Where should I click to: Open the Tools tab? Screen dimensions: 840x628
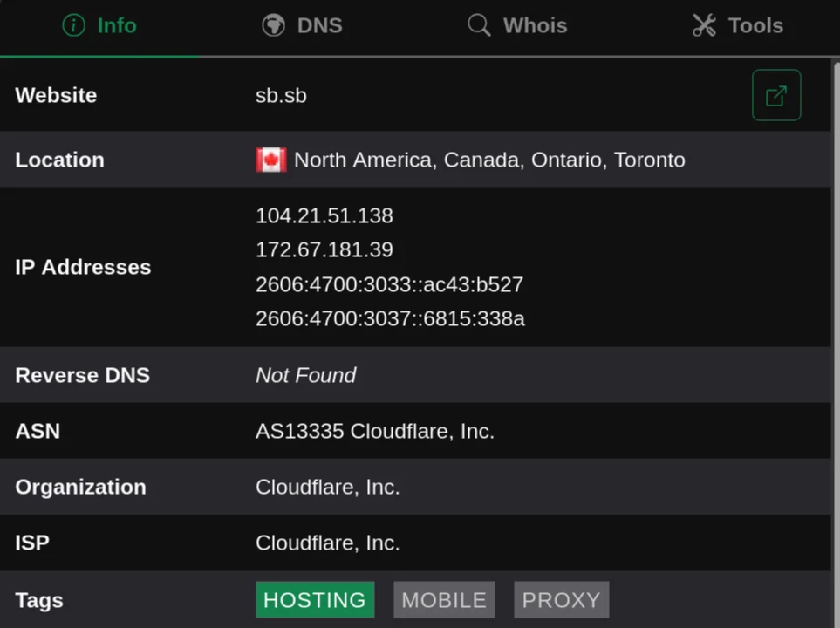[x=738, y=25]
